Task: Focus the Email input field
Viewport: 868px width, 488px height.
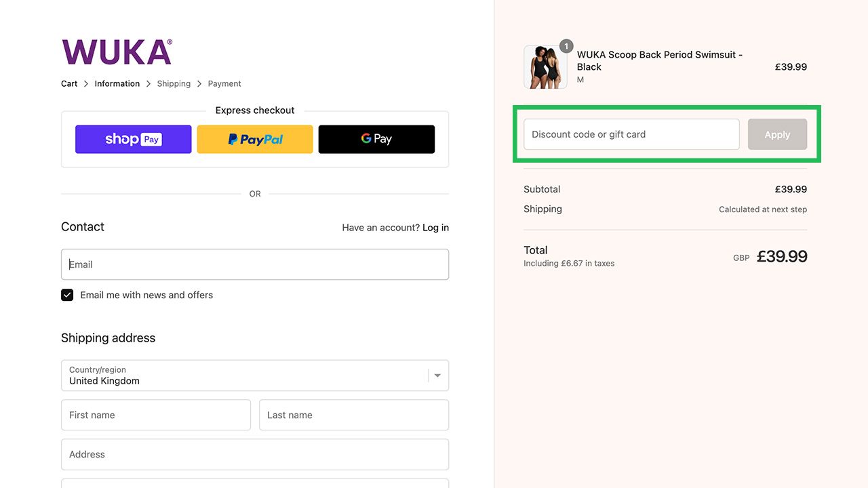Action: click(255, 264)
